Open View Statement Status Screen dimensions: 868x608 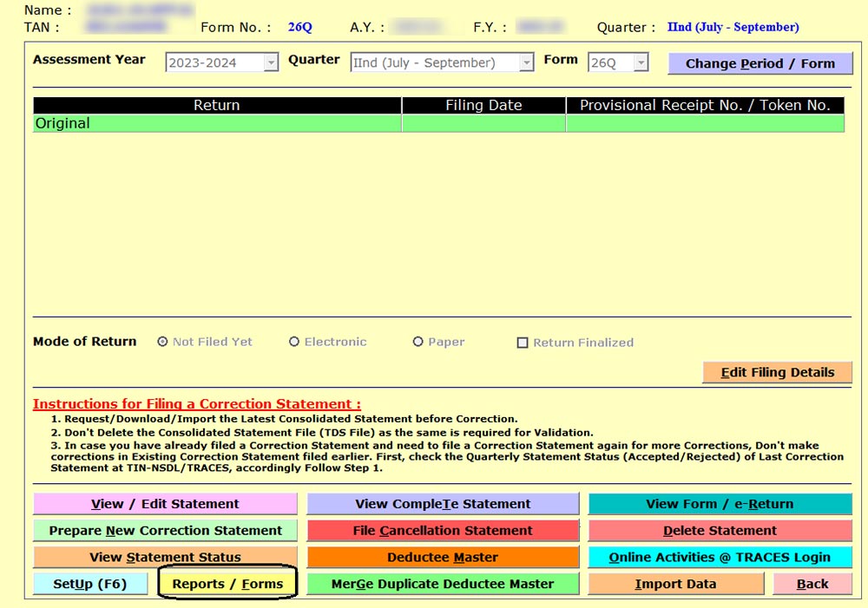[165, 557]
